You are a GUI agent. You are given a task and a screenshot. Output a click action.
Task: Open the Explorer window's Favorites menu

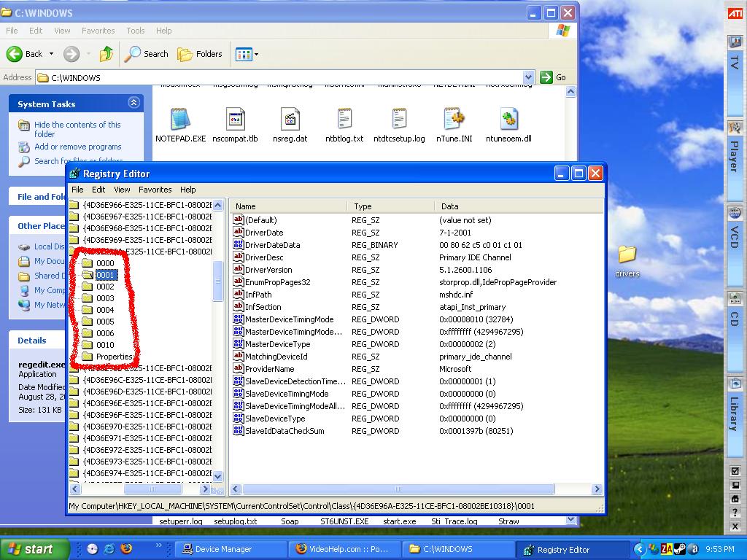click(x=98, y=31)
